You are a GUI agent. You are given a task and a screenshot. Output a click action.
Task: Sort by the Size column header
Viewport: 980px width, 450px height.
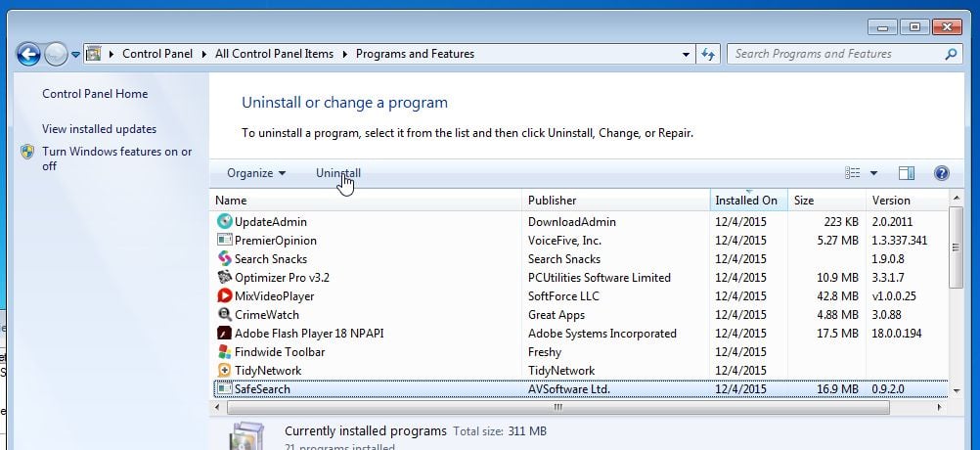pyautogui.click(x=826, y=201)
